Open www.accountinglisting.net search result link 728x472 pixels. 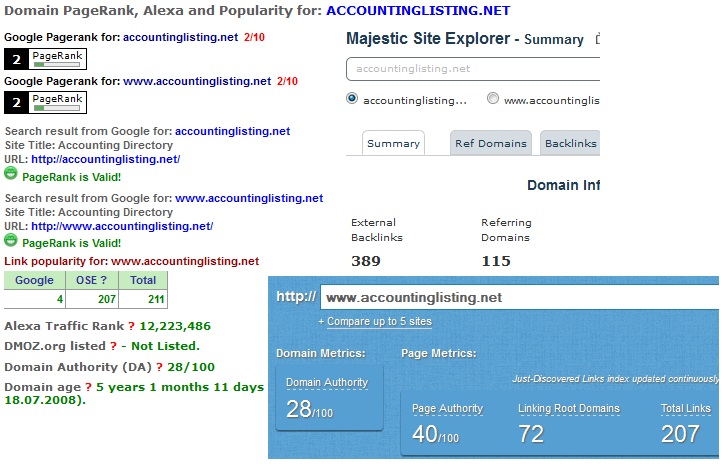pos(249,198)
